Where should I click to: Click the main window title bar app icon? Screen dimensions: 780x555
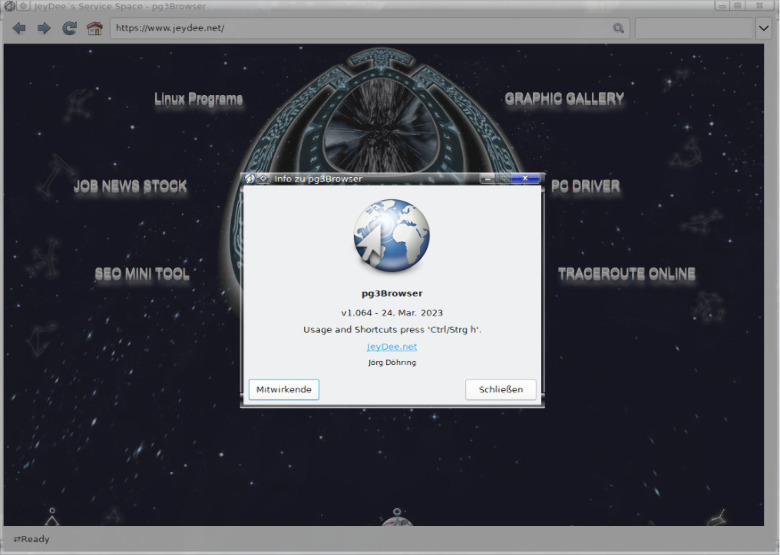[9, 6]
